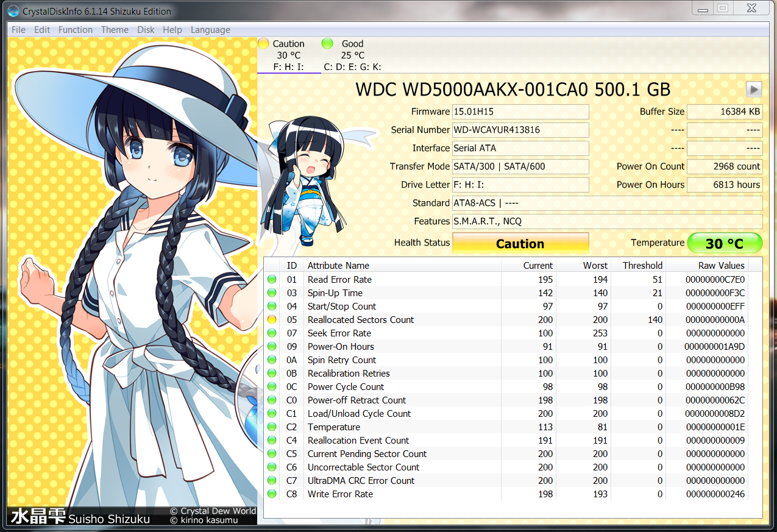Click status dot for Current Pending Sector Count
The height and width of the screenshot is (532, 777).
tap(272, 454)
